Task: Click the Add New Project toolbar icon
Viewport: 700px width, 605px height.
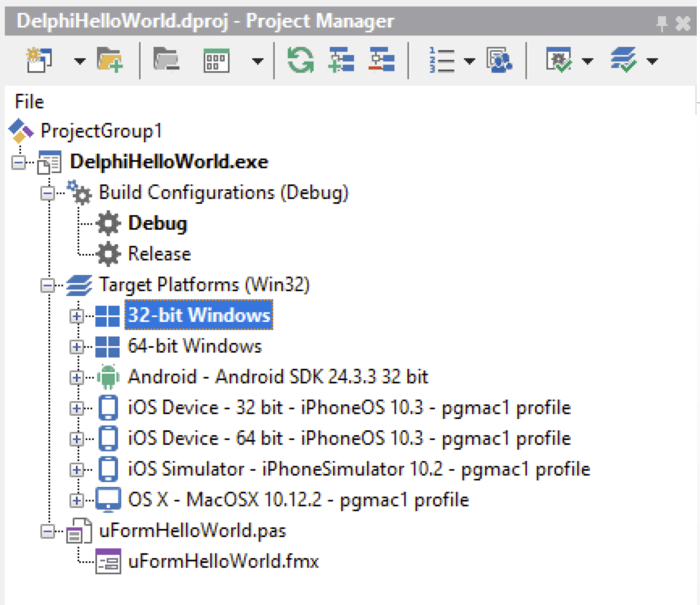Action: tap(39, 60)
